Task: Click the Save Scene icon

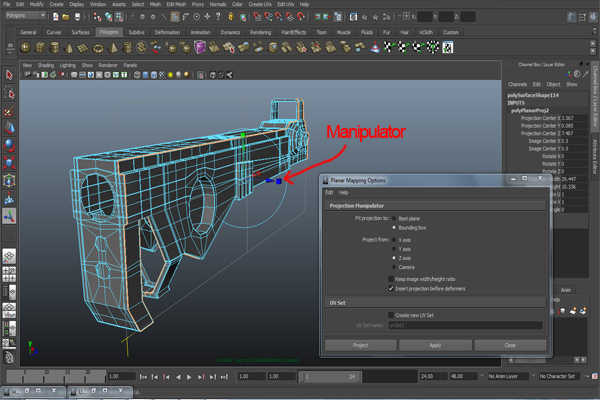Action: (77, 16)
